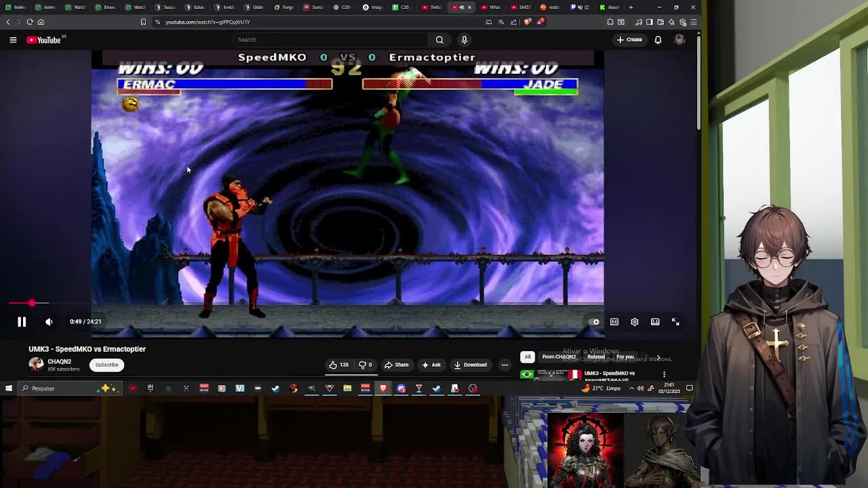Mute the video with the speaker icon
The height and width of the screenshot is (488, 868).
pos(49,322)
